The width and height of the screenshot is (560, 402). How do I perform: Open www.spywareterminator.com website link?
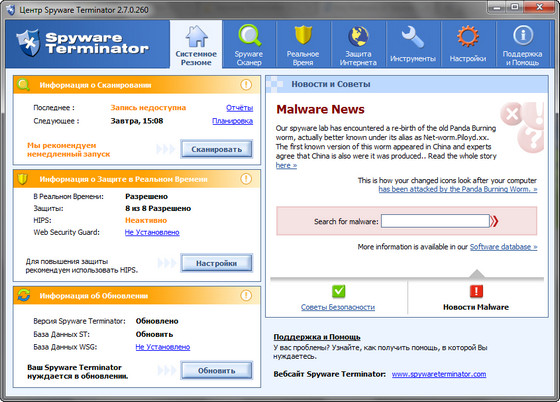pyautogui.click(x=439, y=374)
